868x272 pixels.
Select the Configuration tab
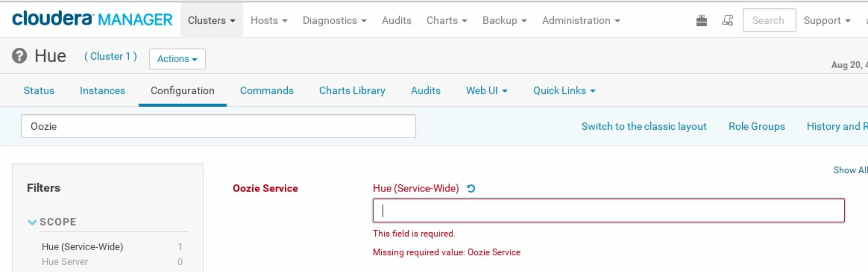[182, 91]
